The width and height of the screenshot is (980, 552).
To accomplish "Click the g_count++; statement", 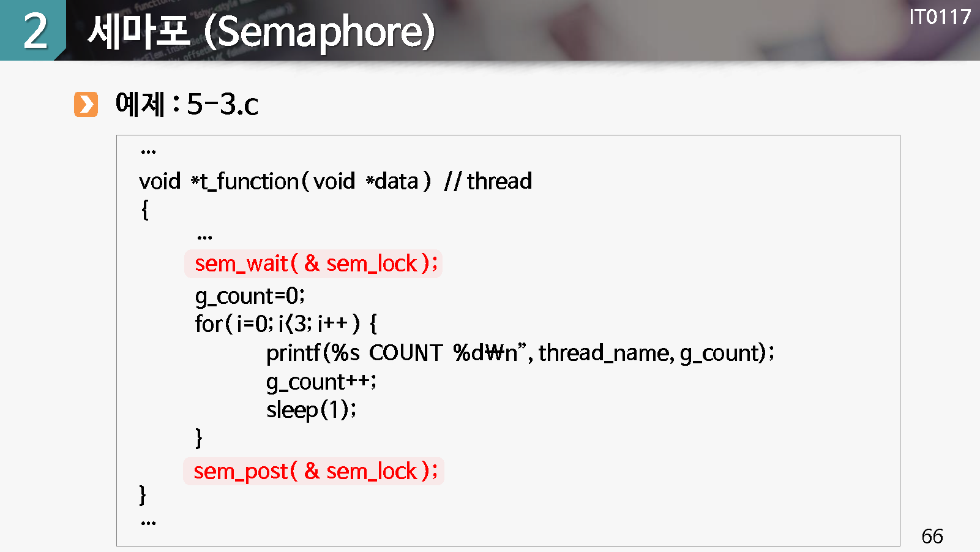I will (x=321, y=382).
